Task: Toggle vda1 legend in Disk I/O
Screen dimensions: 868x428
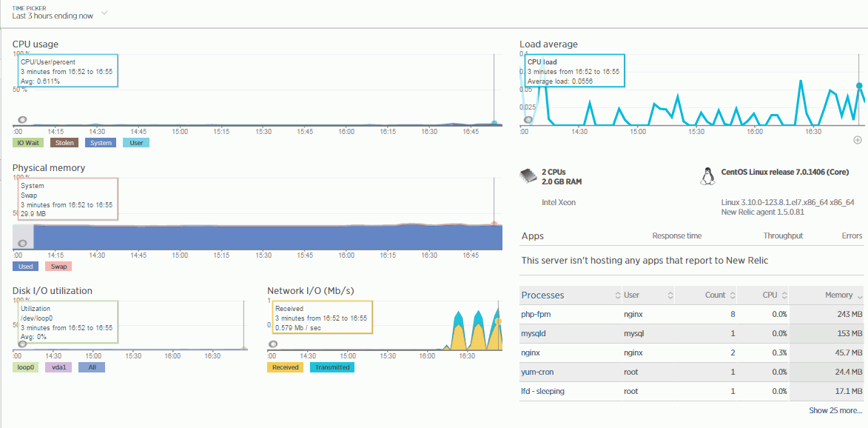Action: pyautogui.click(x=58, y=367)
